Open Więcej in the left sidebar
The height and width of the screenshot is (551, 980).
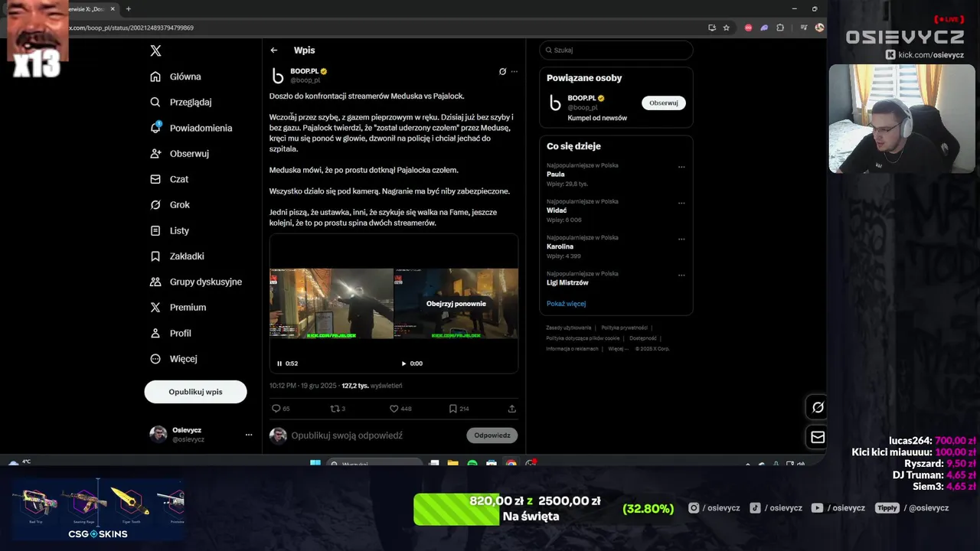coord(174,359)
